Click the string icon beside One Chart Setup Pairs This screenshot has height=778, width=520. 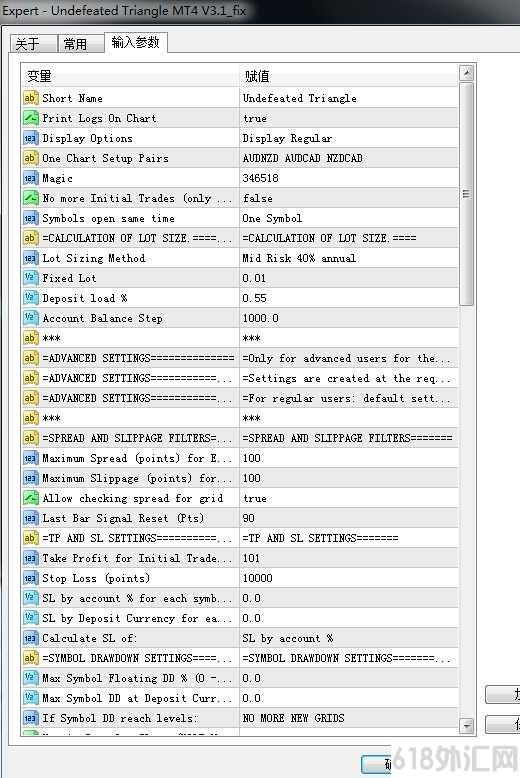pyautogui.click(x=30, y=158)
